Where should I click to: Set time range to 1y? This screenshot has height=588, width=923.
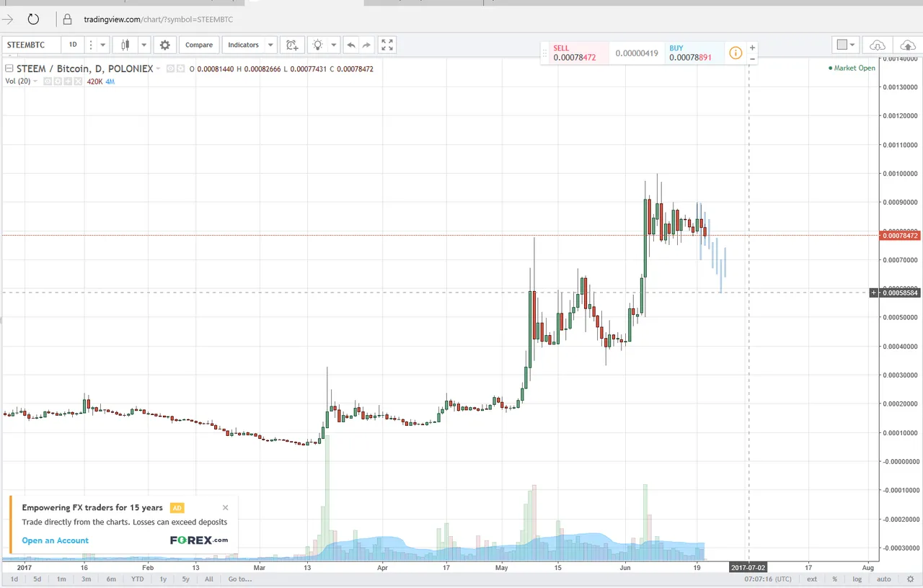[x=163, y=579]
